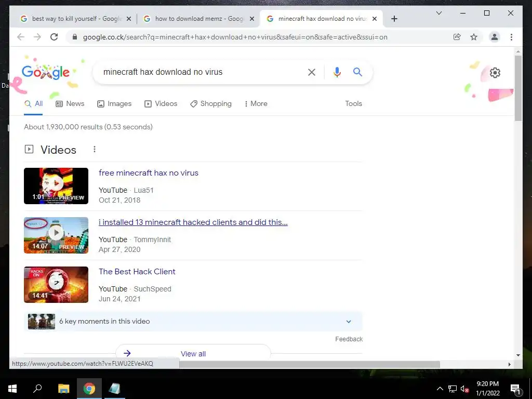Click the horizontal scrollbar thumb
532x399 pixels.
click(310, 364)
